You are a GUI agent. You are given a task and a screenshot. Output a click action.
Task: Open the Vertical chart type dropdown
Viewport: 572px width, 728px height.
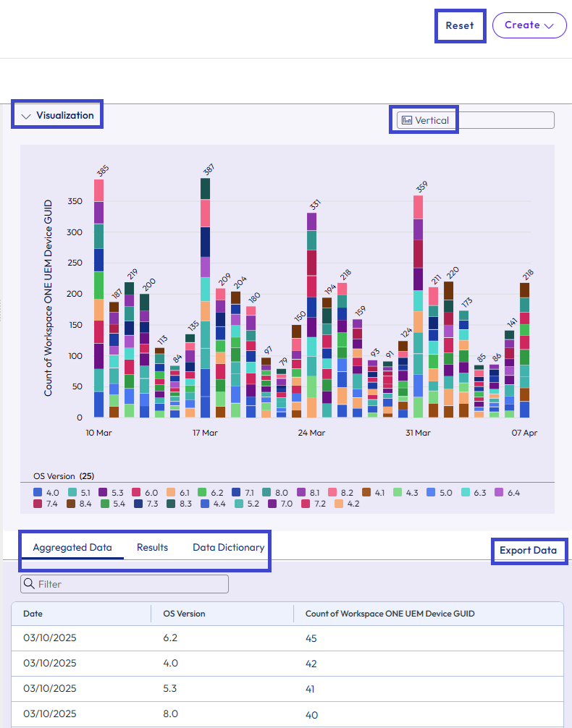pyautogui.click(x=476, y=120)
